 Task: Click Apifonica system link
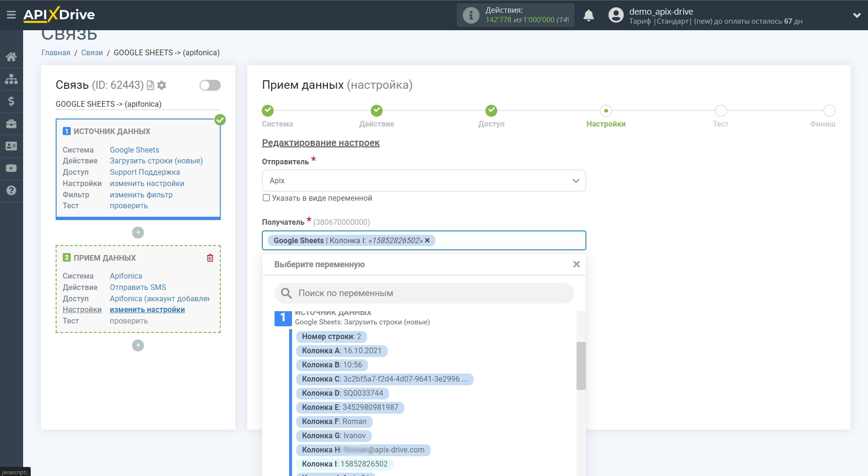pyautogui.click(x=126, y=276)
